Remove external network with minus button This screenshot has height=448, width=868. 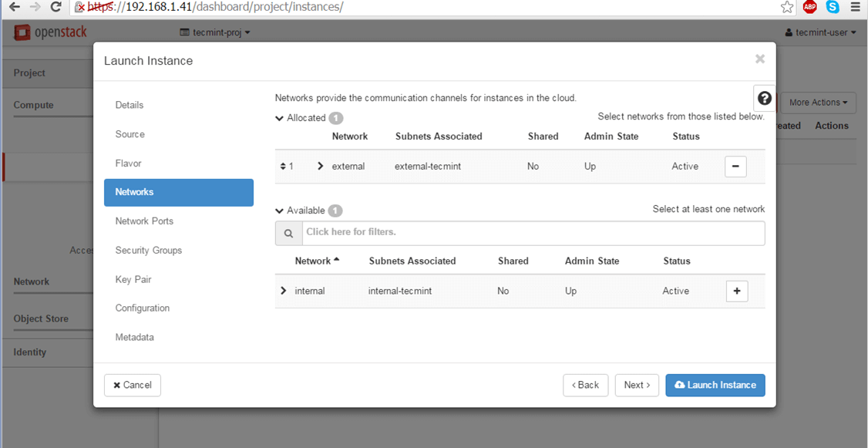[x=735, y=167]
